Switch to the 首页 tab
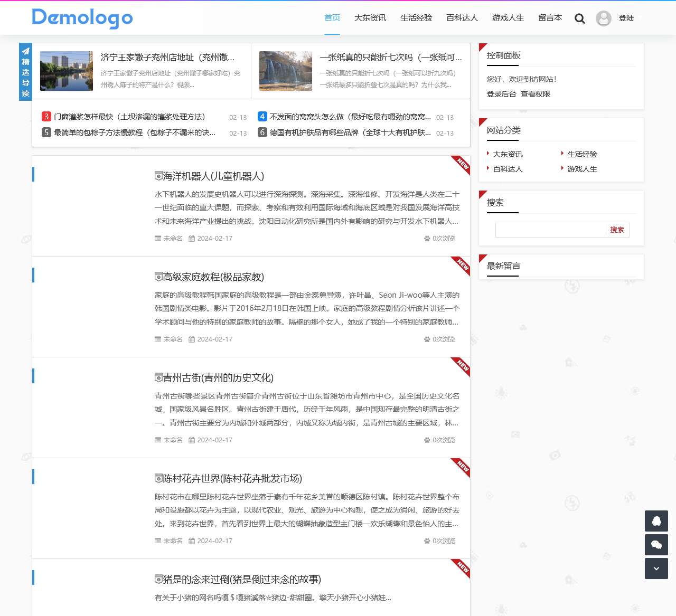Image resolution: width=676 pixels, height=616 pixels. point(332,17)
